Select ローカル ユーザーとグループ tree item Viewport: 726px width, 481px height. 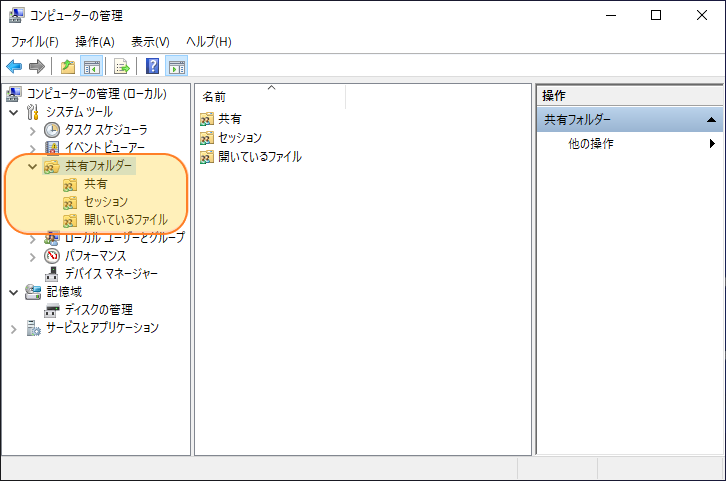coord(125,237)
